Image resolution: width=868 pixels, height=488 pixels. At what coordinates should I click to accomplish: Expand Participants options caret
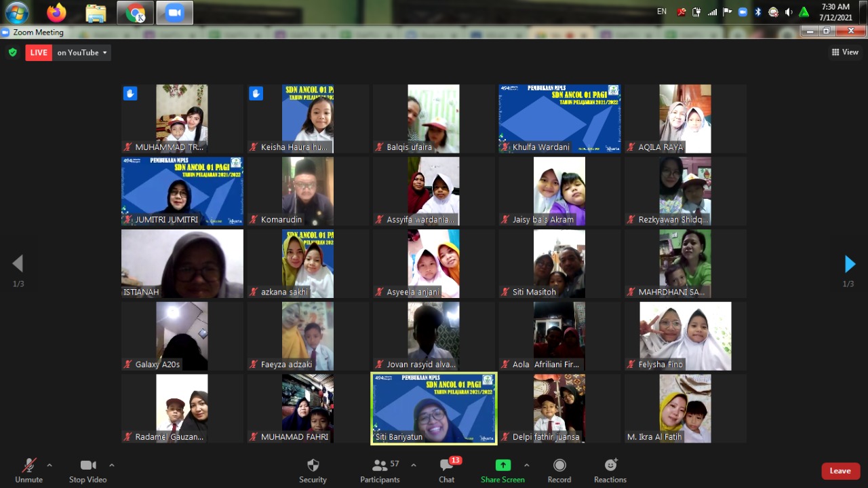[414, 466]
